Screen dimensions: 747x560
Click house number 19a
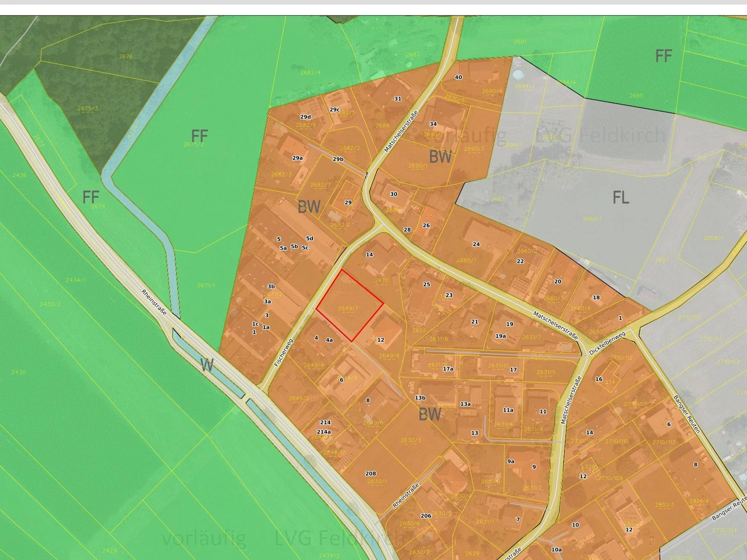501,336
